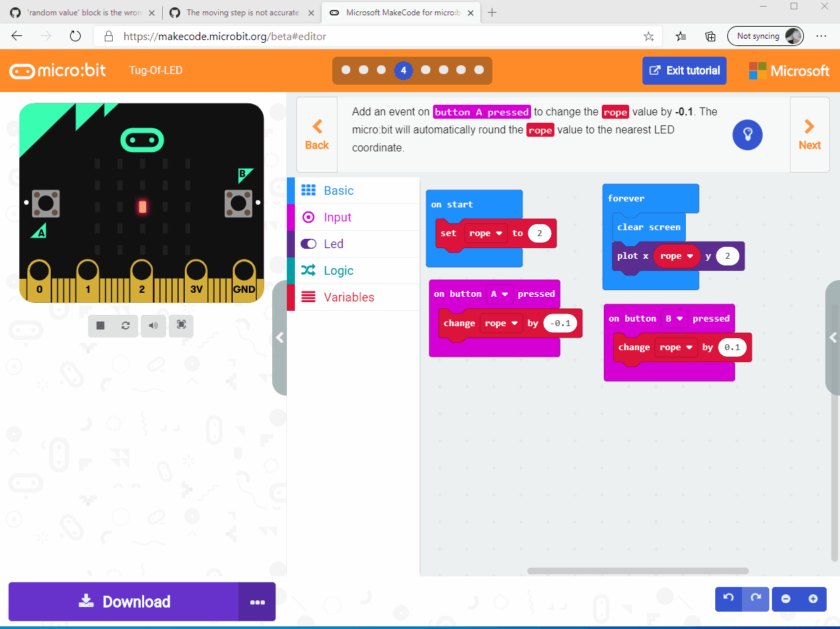Open more download options menu
This screenshot has width=840, height=629.
[257, 602]
